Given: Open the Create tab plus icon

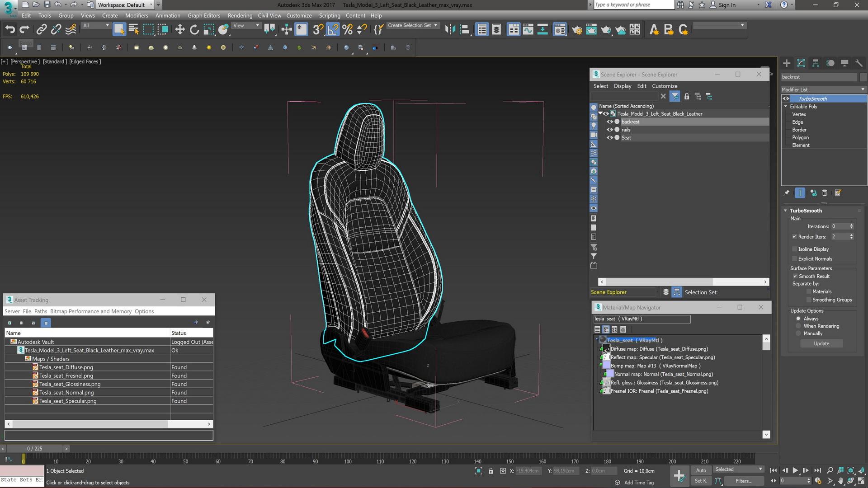Looking at the screenshot, I should [x=787, y=63].
